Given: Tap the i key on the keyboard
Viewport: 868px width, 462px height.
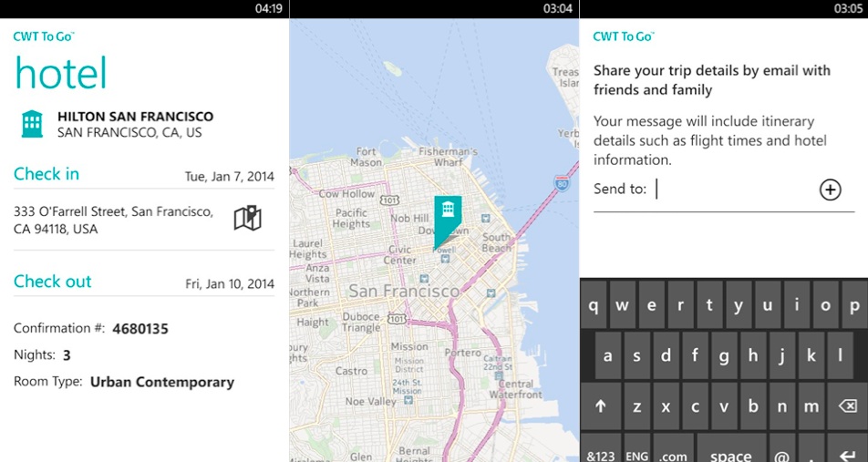Looking at the screenshot, I should 797,305.
